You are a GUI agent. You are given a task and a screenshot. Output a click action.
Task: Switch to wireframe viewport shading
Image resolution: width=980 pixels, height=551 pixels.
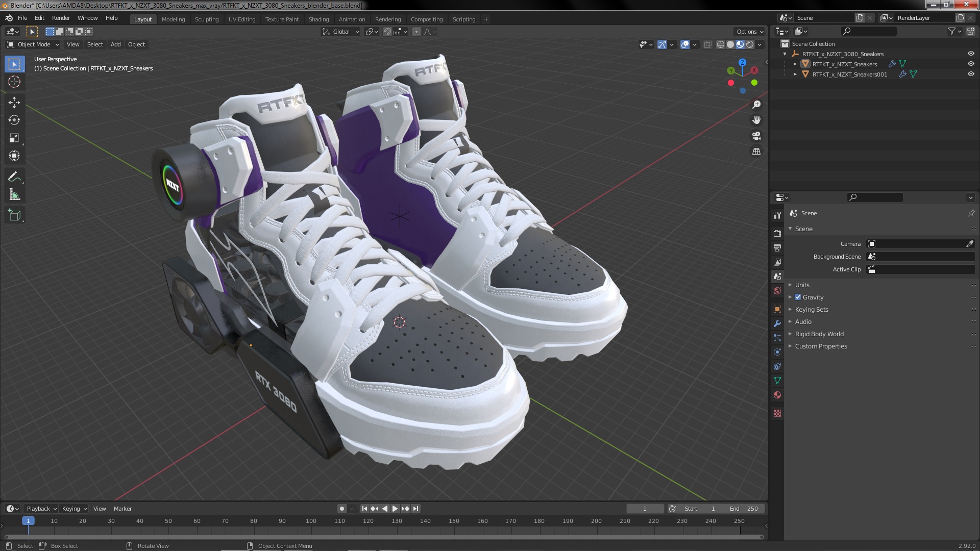(x=721, y=44)
